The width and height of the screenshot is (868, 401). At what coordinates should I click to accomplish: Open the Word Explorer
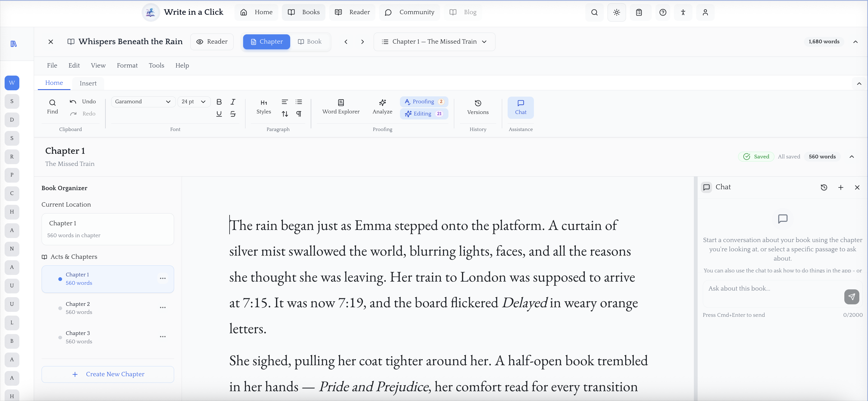tap(341, 107)
